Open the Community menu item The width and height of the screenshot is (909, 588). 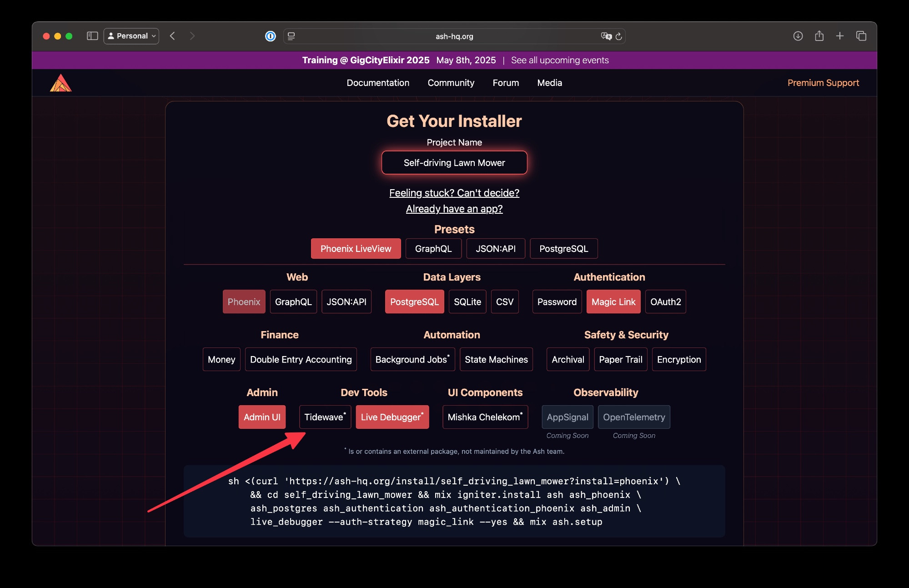click(451, 83)
